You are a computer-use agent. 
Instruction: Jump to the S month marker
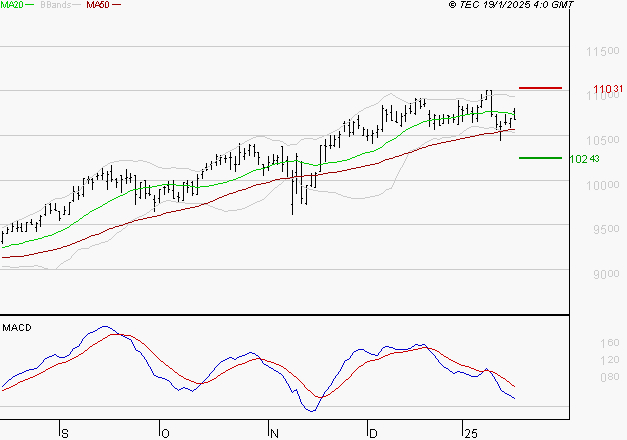click(65, 433)
